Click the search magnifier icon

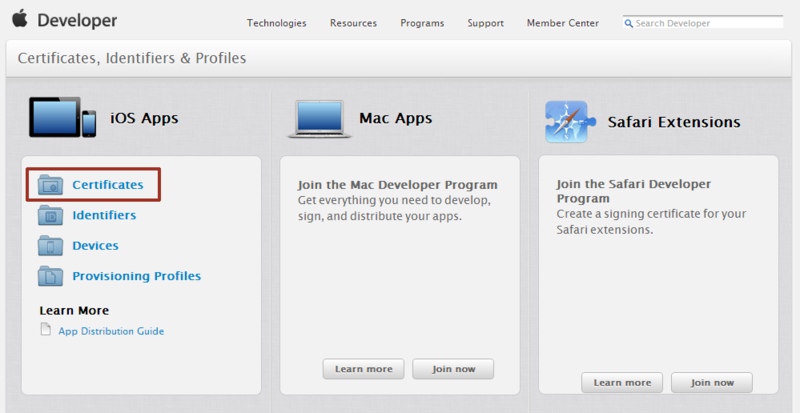(x=629, y=23)
